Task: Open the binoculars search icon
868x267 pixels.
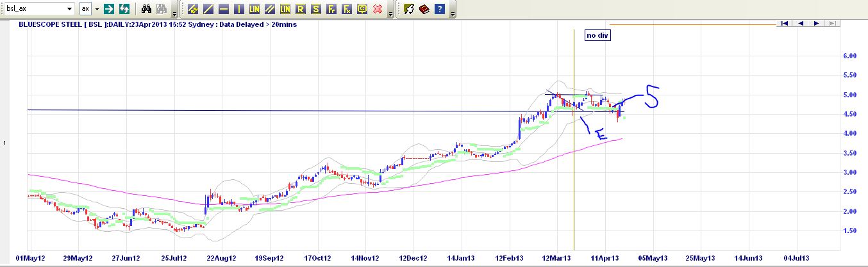Action: coord(146,9)
